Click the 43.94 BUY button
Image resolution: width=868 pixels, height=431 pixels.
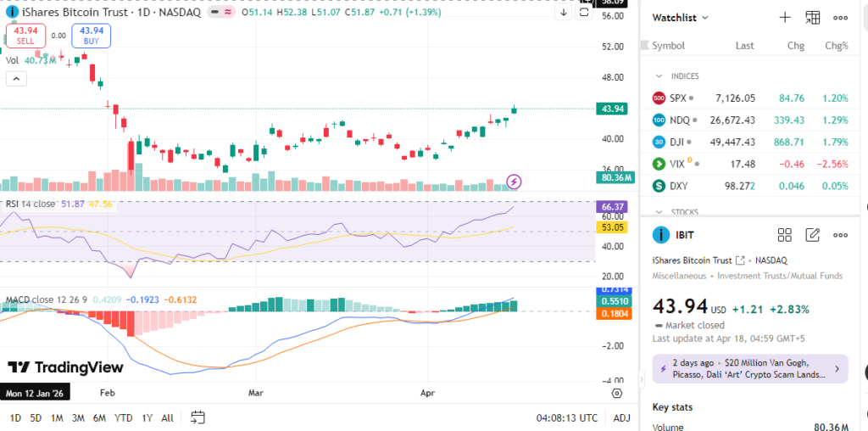pos(91,35)
